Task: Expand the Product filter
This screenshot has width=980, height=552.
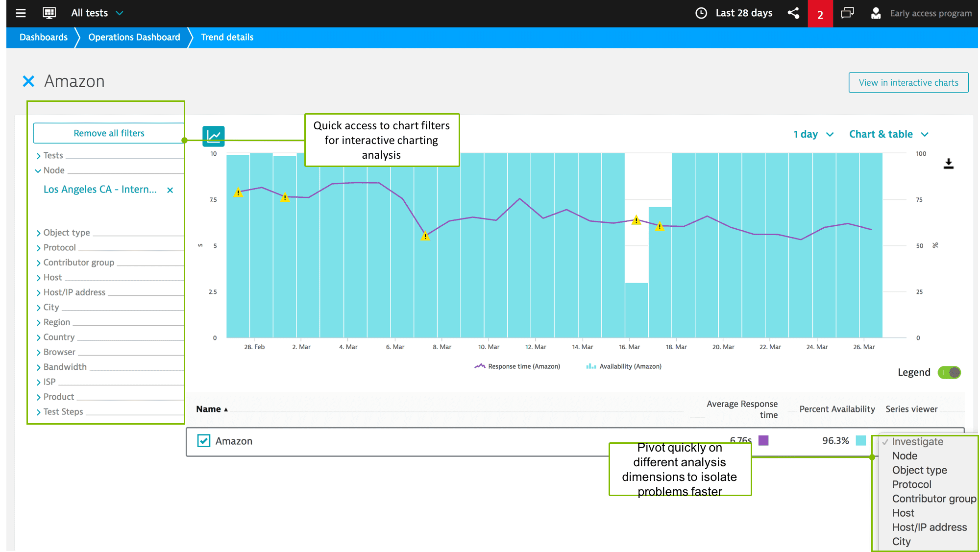Action: click(x=55, y=397)
